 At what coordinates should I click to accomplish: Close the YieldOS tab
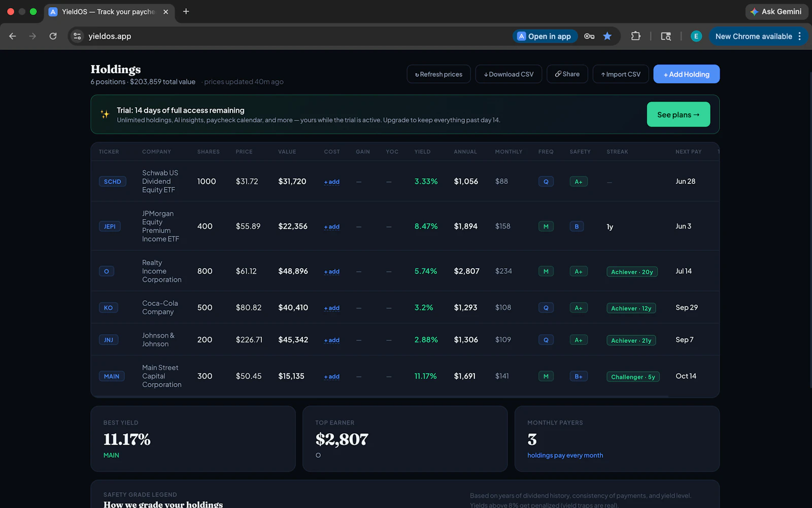point(165,12)
